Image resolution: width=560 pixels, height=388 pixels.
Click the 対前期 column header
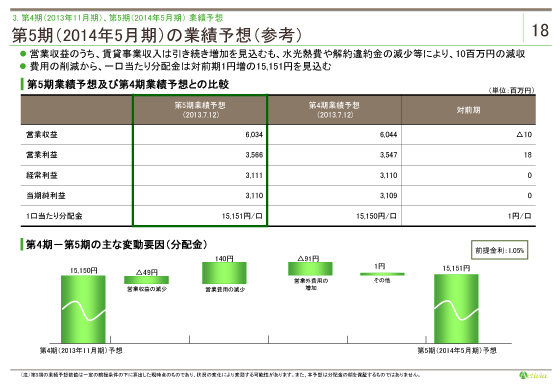click(468, 110)
